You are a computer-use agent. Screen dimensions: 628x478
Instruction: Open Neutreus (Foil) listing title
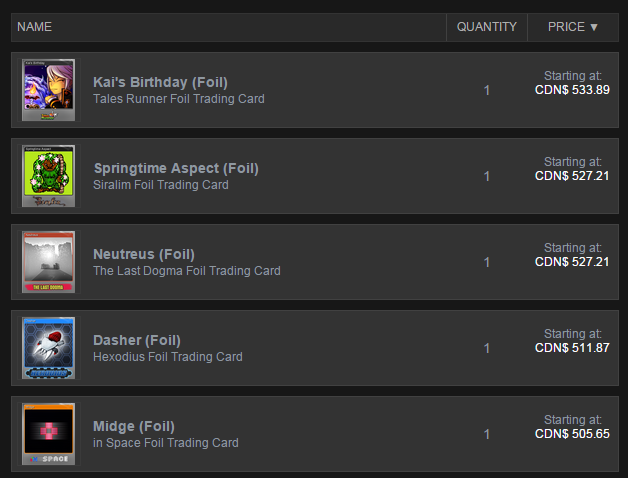click(144, 254)
